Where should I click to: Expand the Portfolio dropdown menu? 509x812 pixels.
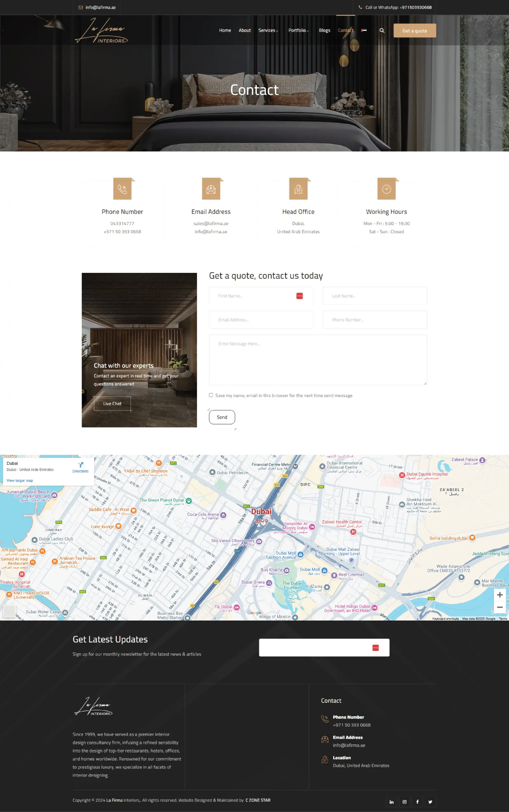click(x=298, y=31)
